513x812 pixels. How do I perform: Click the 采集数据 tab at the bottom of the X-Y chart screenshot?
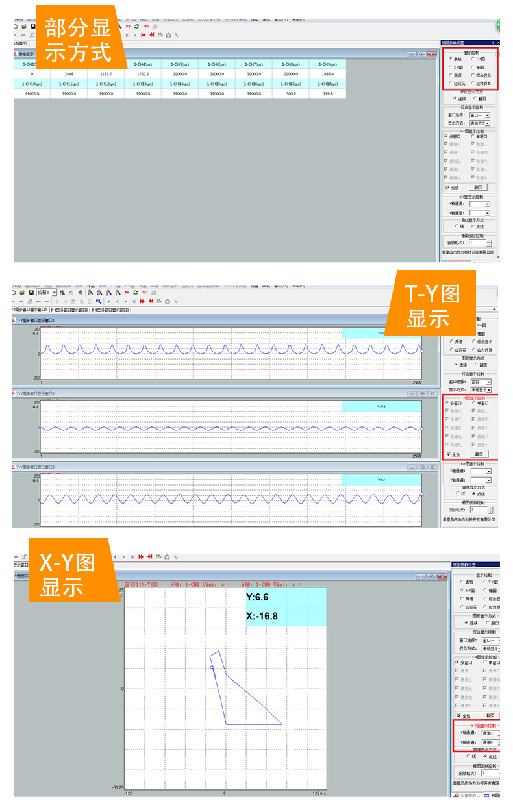(x=468, y=795)
